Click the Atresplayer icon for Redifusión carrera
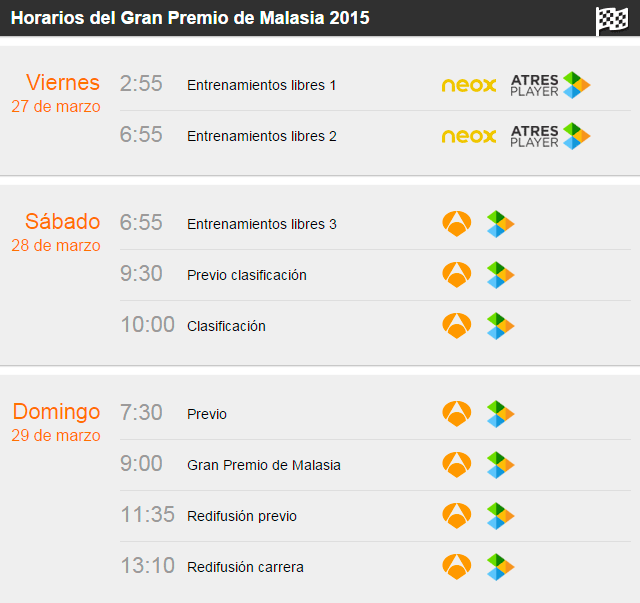Screen dimensions: 640x603 [x=500, y=567]
